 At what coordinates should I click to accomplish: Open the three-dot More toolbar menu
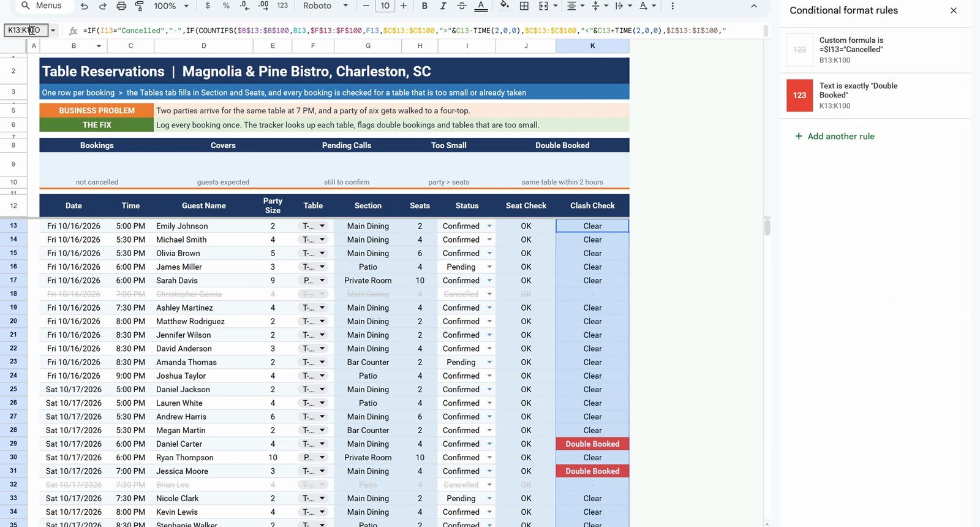pyautogui.click(x=673, y=6)
